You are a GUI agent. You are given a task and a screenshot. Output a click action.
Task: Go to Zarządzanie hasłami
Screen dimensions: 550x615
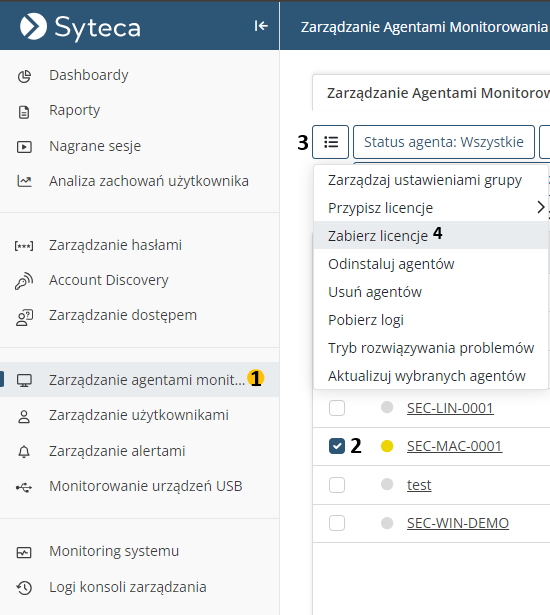point(115,245)
